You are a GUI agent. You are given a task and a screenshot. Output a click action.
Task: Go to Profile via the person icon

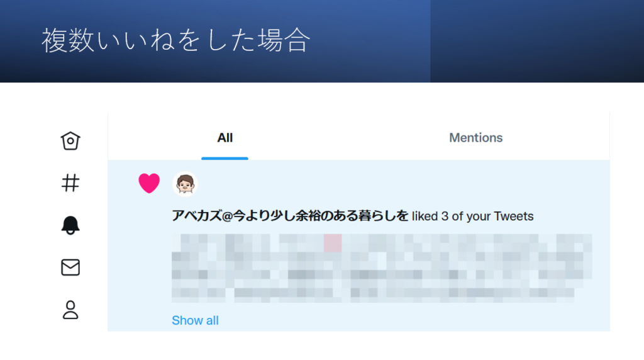coord(70,310)
